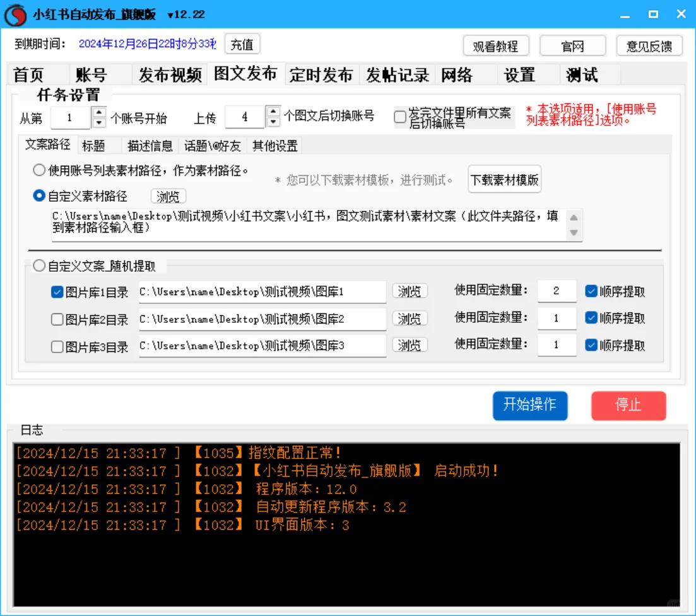Select the 自定义文案_随机提取 option
The width and height of the screenshot is (696, 616).
coord(38,265)
